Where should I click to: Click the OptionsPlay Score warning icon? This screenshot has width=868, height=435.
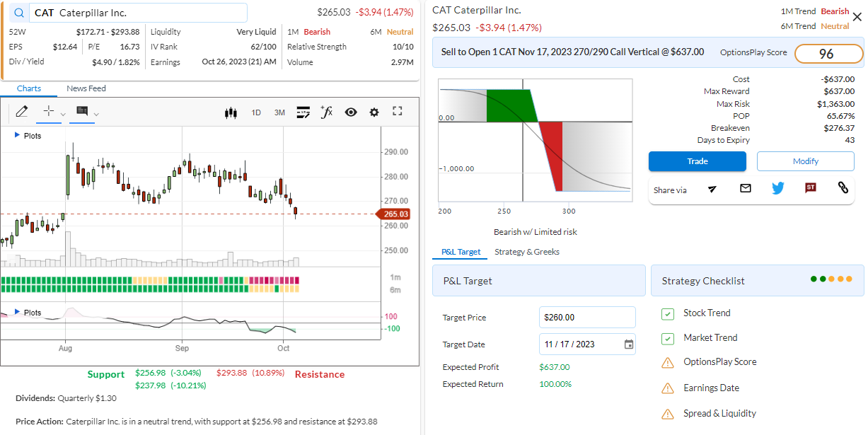pyautogui.click(x=667, y=363)
